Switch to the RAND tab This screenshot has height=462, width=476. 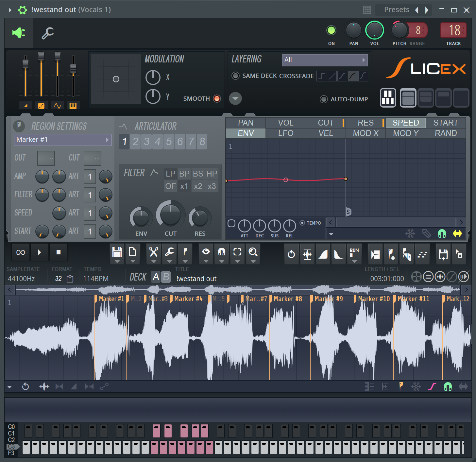[x=446, y=133]
